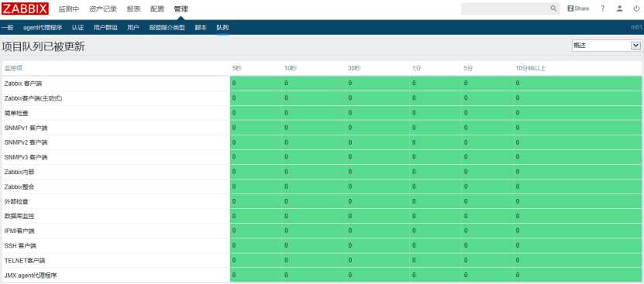Switch to the 用户 submenu tab
Image resolution: width=644 pixels, height=284 pixels.
pos(133,28)
